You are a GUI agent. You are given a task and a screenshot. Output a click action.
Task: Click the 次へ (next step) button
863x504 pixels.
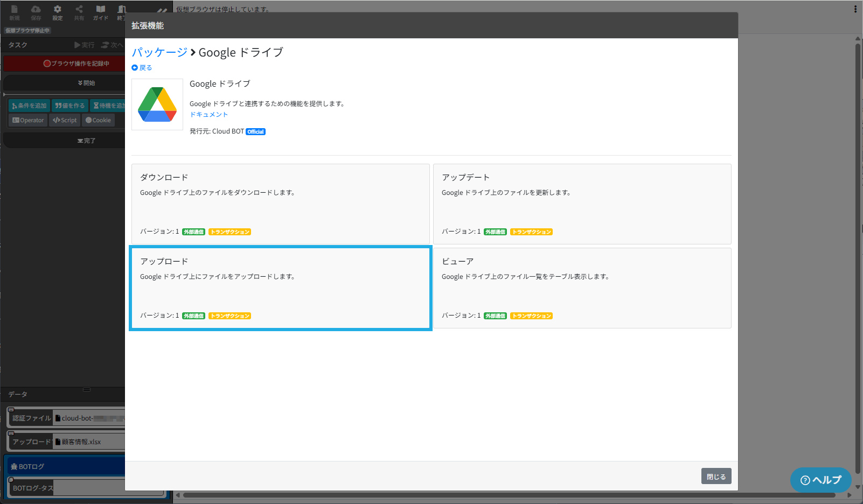[x=113, y=45]
